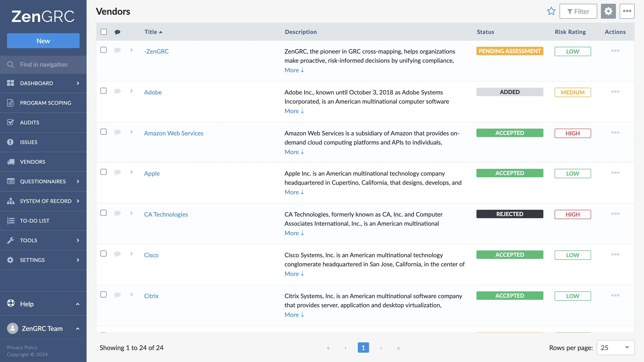Click page number 1 button

coord(363,348)
